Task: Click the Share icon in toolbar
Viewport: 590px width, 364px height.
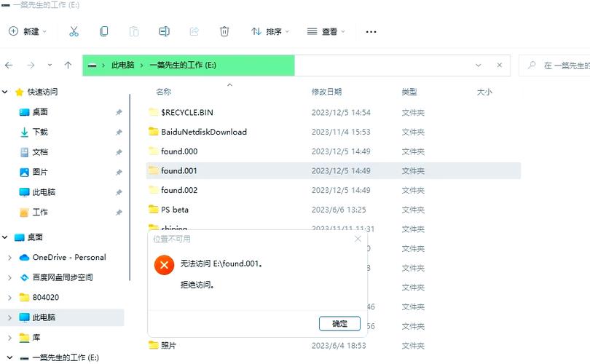Action: coord(194,31)
